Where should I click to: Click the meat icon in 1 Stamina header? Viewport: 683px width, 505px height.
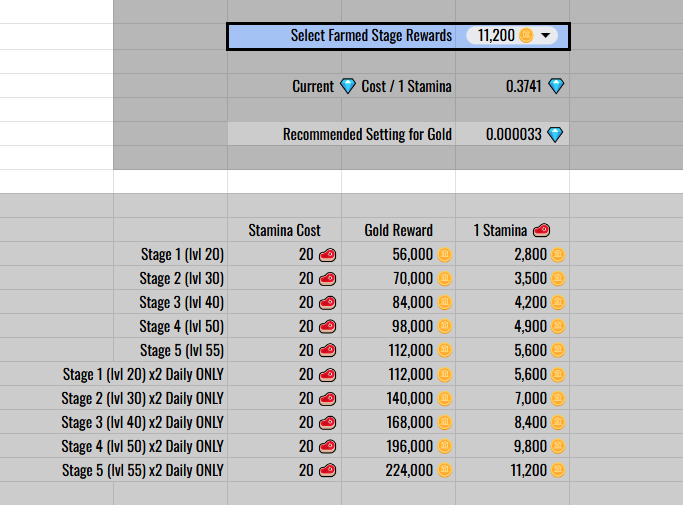coord(541,231)
